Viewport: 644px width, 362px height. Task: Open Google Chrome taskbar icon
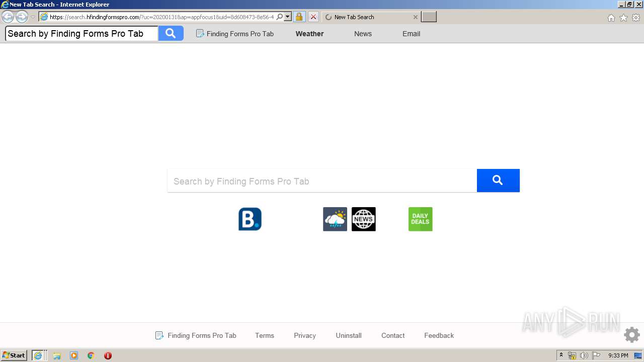[91, 355]
